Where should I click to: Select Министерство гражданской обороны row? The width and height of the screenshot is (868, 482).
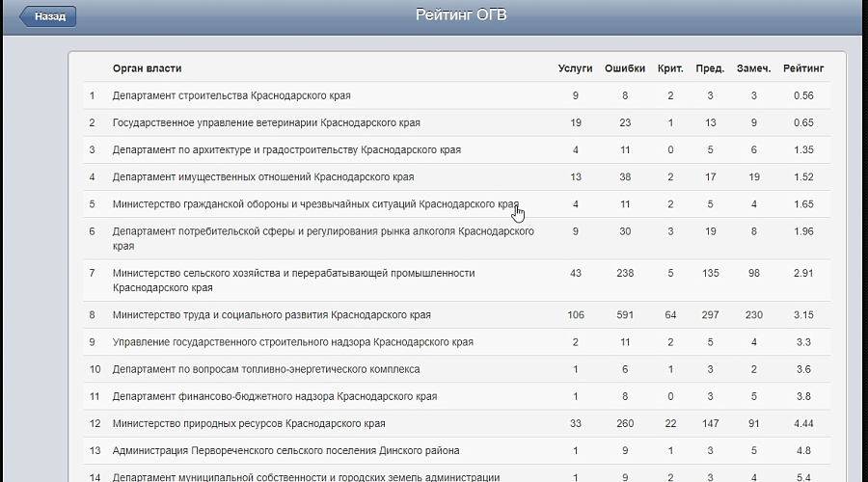457,204
